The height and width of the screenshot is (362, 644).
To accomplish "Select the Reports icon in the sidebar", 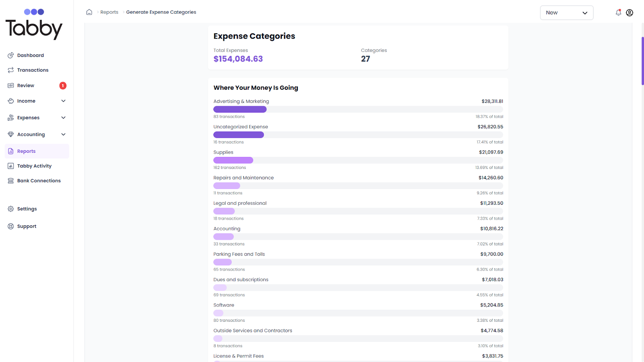I will tap(10, 151).
